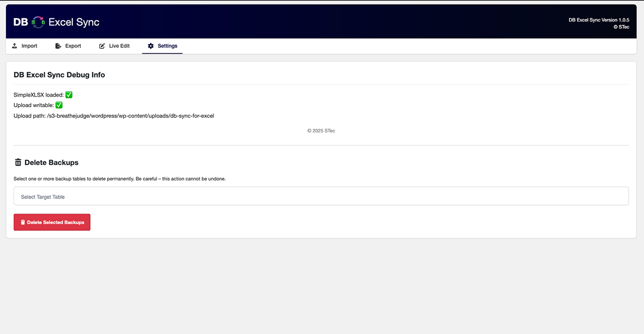Click the version 1.0.5 text in header

coord(599,20)
